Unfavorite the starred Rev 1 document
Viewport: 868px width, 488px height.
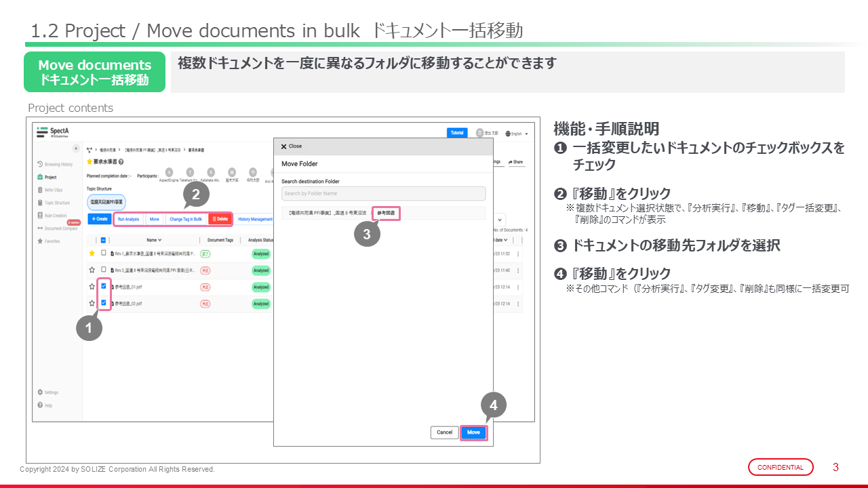click(92, 253)
